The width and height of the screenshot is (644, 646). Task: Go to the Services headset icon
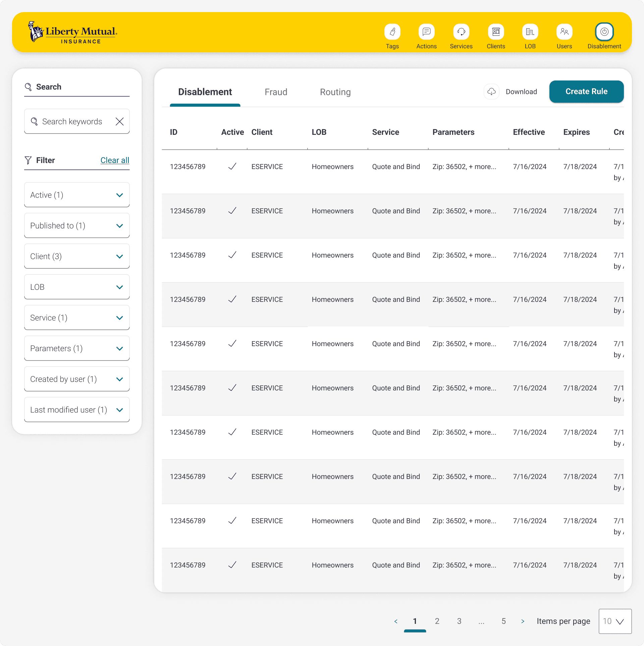461,32
